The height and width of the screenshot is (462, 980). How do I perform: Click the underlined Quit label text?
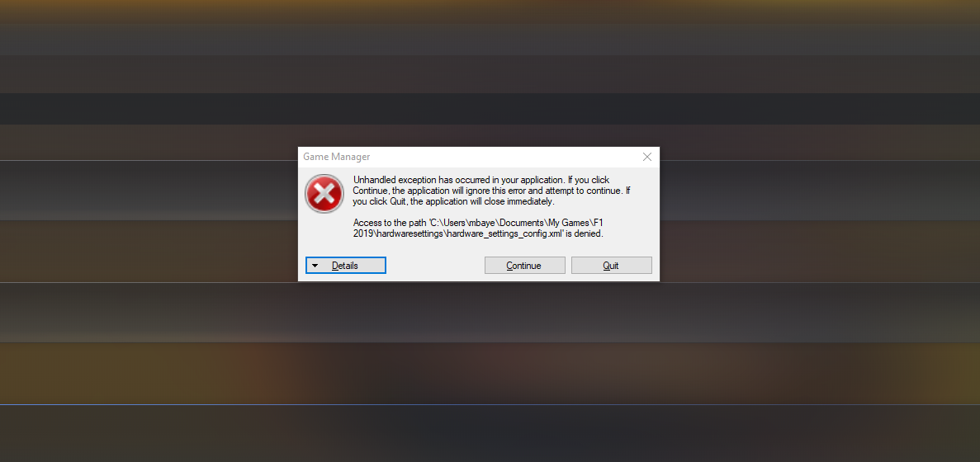pos(611,266)
